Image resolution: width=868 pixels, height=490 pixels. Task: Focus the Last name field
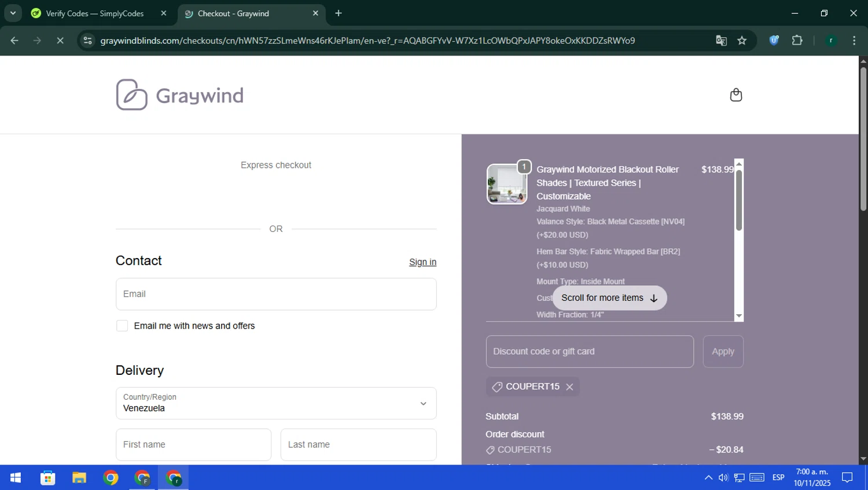pos(358,445)
